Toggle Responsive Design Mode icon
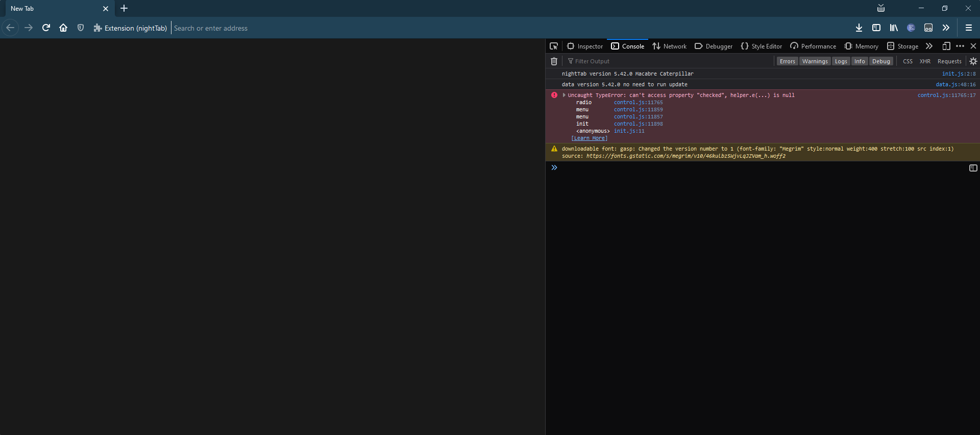The height and width of the screenshot is (435, 980). (946, 46)
